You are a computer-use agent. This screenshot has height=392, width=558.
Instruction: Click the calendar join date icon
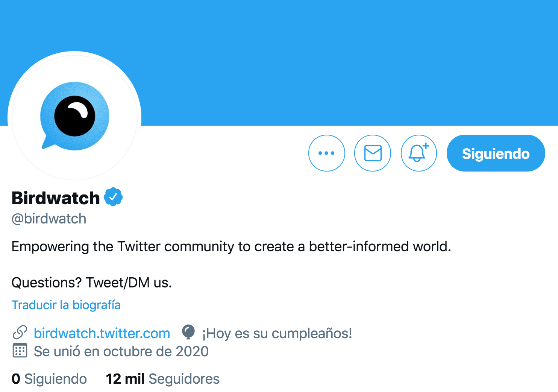pyautogui.click(x=20, y=351)
